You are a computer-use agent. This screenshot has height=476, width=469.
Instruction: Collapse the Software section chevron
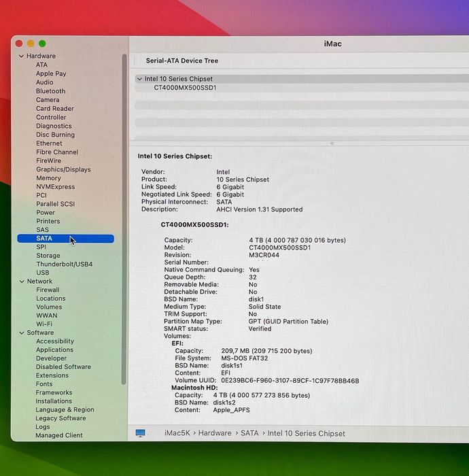(22, 333)
